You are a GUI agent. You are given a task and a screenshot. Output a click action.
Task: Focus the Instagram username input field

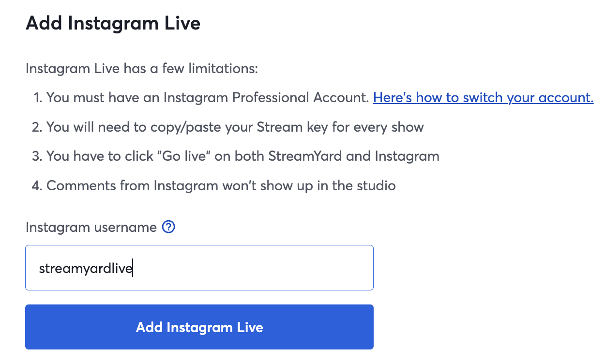coord(199,268)
